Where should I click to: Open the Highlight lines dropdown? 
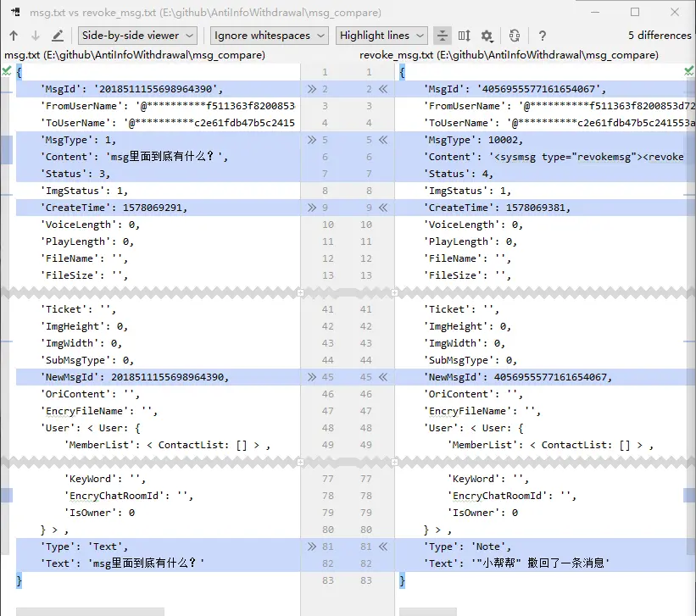click(x=381, y=36)
